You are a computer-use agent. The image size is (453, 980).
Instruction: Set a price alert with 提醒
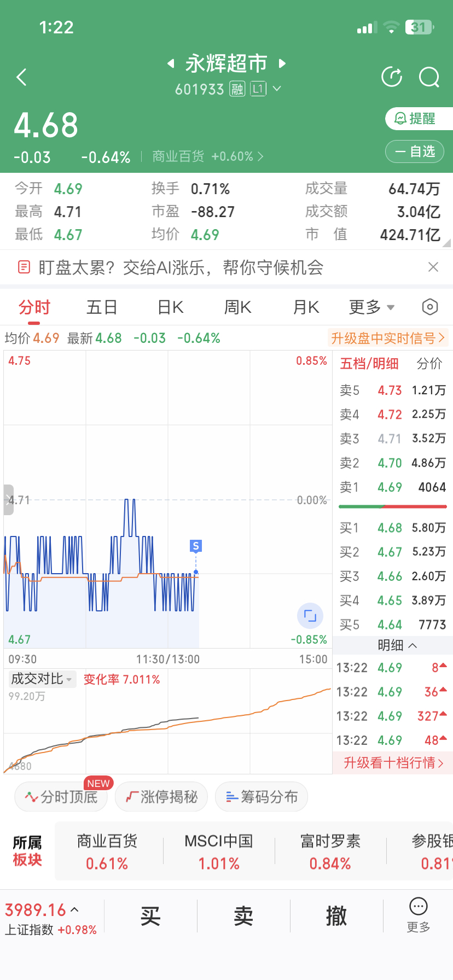click(x=419, y=119)
